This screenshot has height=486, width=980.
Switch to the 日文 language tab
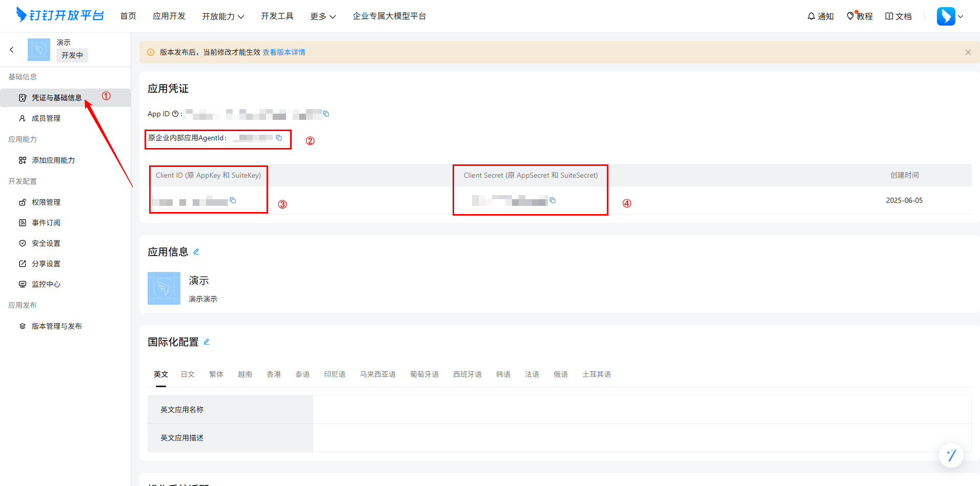click(x=188, y=374)
